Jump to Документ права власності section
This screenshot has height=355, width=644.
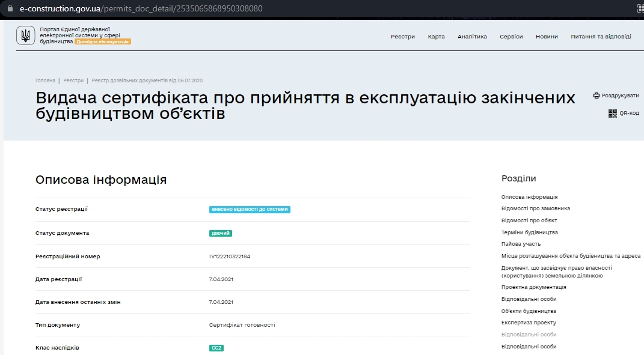(x=557, y=272)
